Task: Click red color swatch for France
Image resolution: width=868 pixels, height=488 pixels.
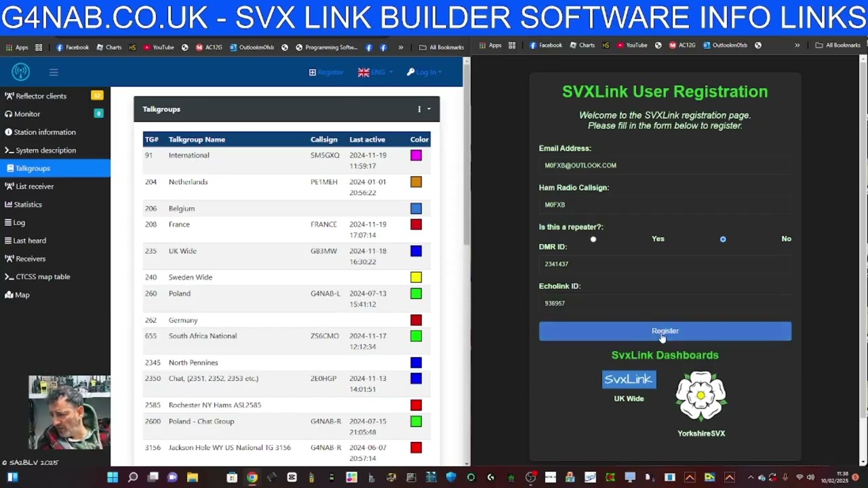Action: coord(416,224)
